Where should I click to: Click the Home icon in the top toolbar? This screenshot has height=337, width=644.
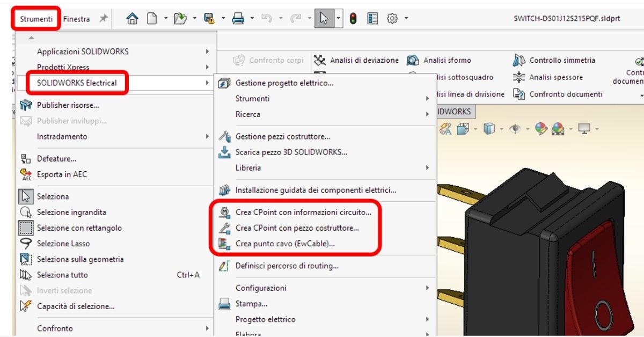132,19
